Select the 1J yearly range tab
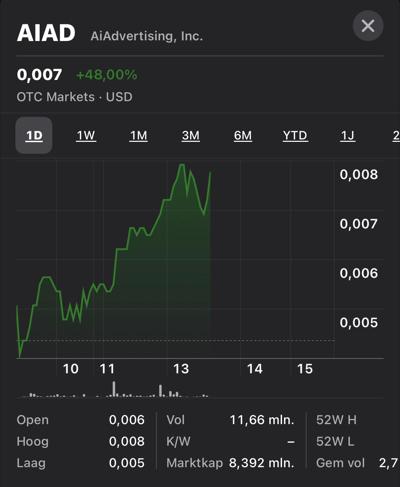 [x=348, y=135]
